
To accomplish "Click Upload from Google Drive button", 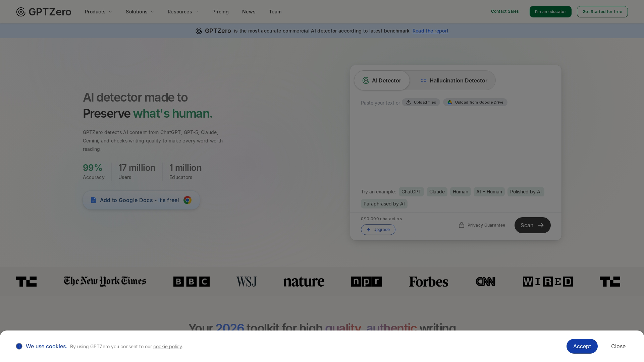I will tap(475, 102).
